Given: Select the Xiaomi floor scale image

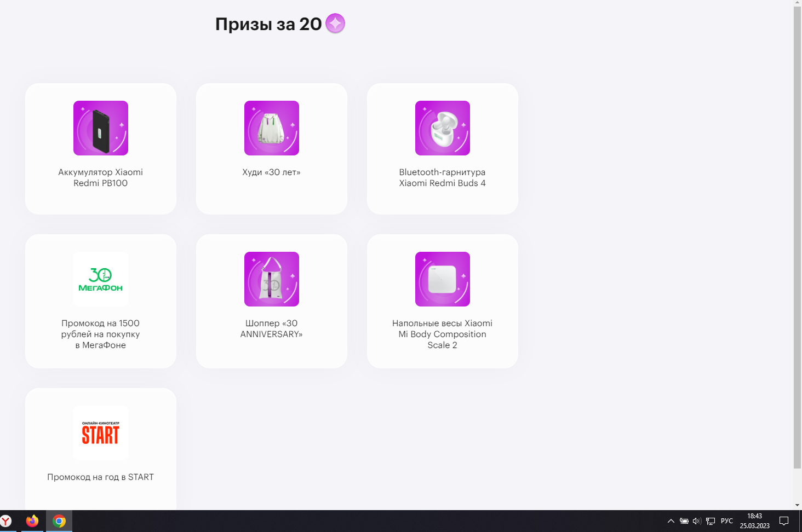Looking at the screenshot, I should point(443,279).
